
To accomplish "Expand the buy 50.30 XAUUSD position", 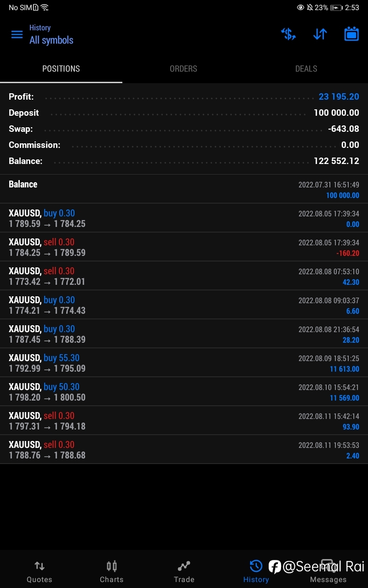I will tap(184, 391).
